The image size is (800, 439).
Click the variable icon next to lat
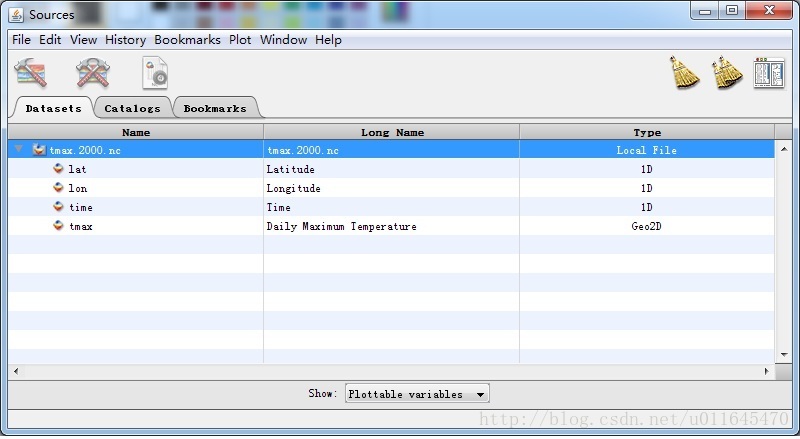click(58, 168)
